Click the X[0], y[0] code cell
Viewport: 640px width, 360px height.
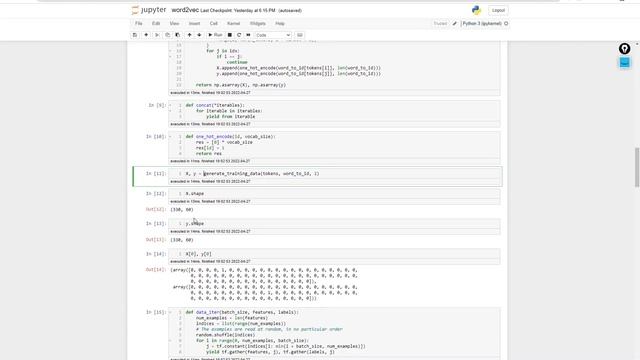[x=334, y=254]
